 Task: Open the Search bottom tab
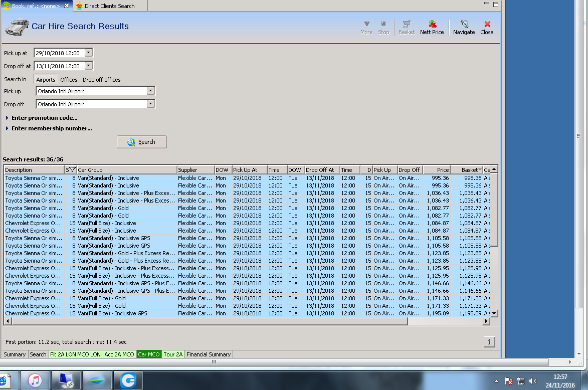click(38, 354)
